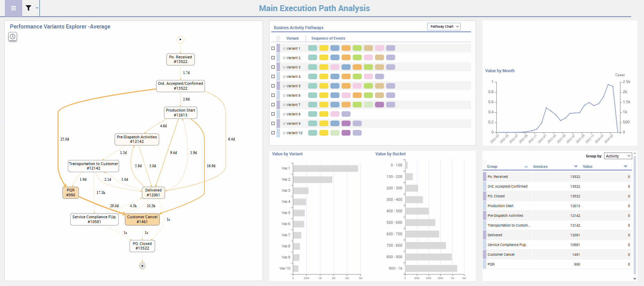Check the Variant 4 checkbox
The width and height of the screenshot is (644, 286).
[x=273, y=76]
